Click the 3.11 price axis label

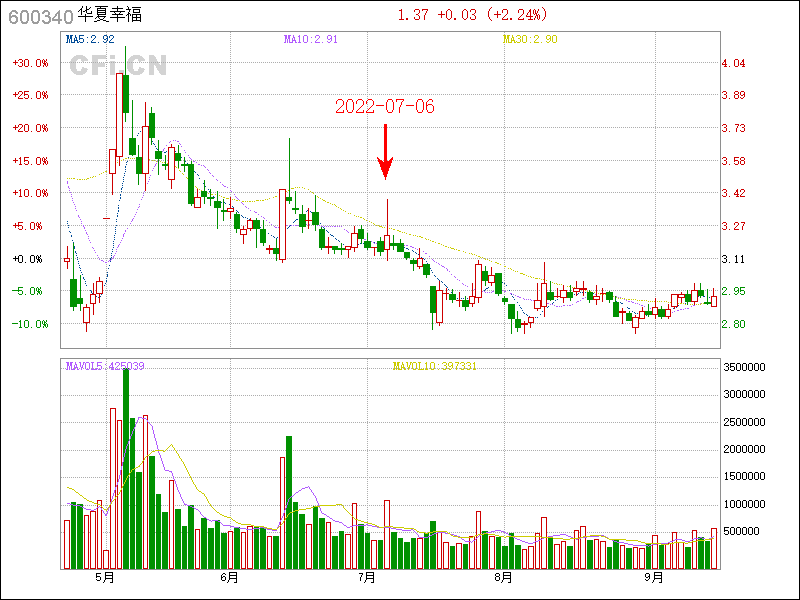734,259
